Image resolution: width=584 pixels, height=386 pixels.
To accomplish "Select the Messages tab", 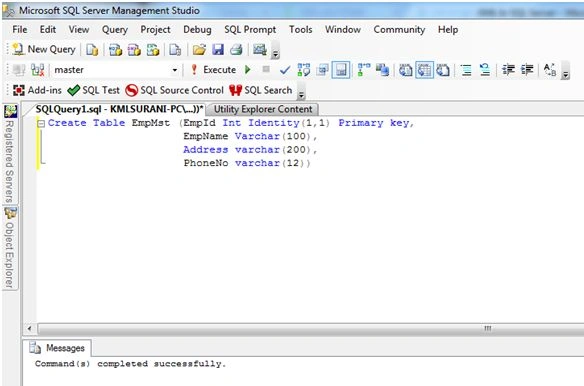I will coord(57,348).
